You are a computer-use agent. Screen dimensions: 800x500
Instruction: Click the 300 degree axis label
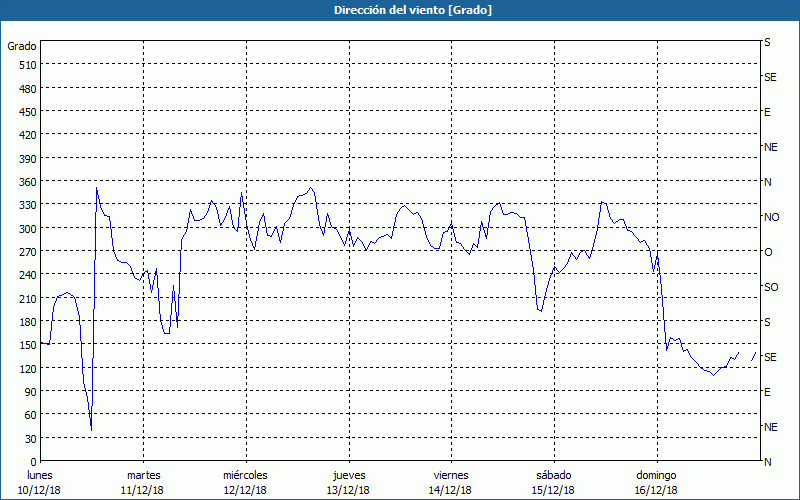[x=28, y=229]
